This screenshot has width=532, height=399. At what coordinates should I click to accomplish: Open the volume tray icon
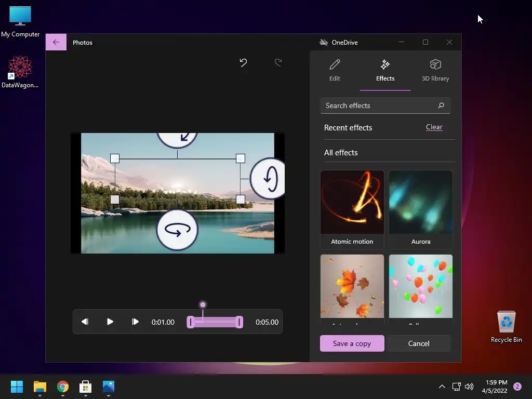coord(469,387)
